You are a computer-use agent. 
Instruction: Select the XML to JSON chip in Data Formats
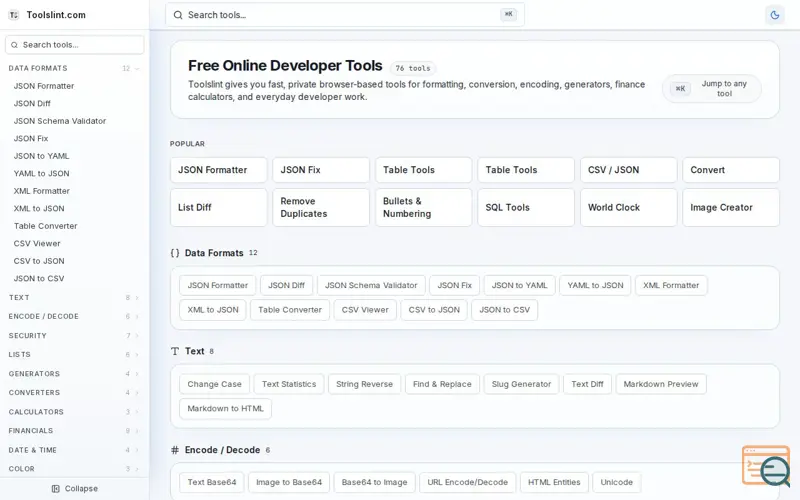[x=213, y=310]
